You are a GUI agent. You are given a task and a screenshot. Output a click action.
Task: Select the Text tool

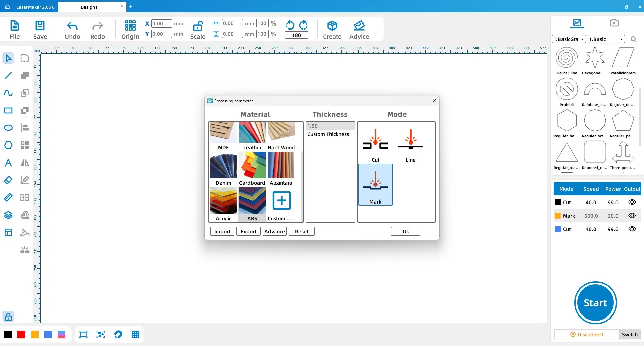point(8,163)
